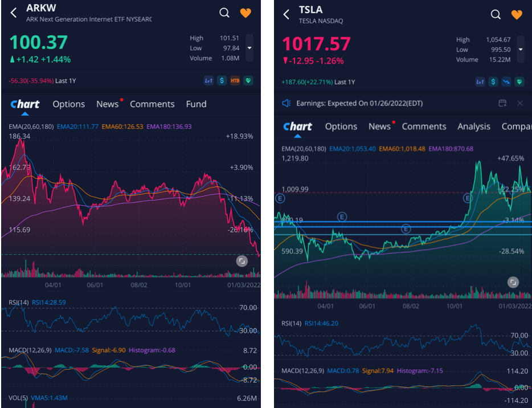
Task: Open the Comments tab on ARKW
Action: point(152,104)
